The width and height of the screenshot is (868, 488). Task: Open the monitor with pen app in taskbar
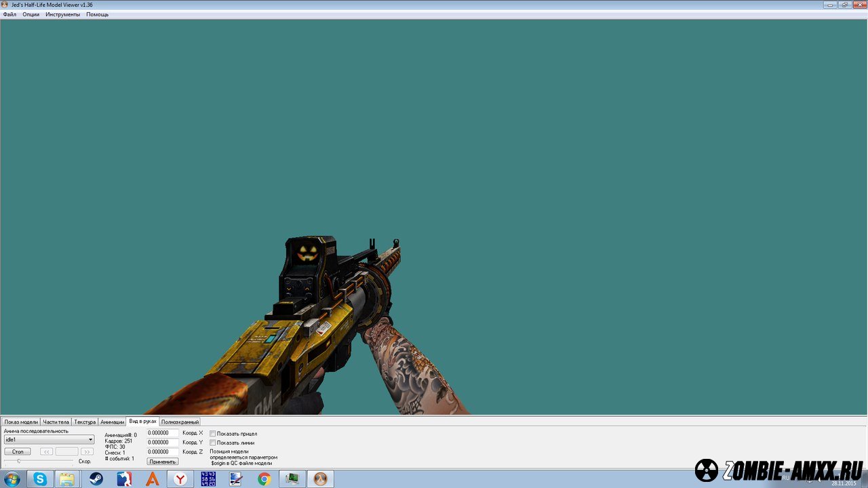click(236, 479)
